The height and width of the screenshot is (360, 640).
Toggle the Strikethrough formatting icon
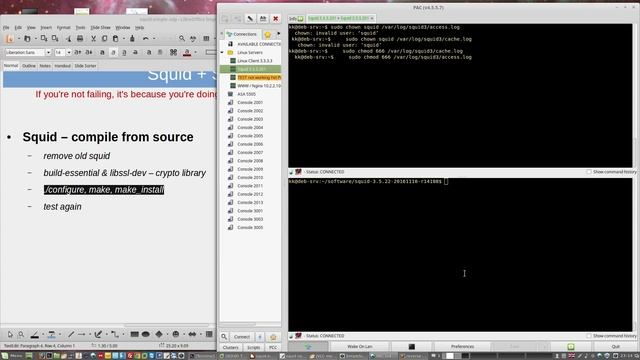(x=135, y=52)
